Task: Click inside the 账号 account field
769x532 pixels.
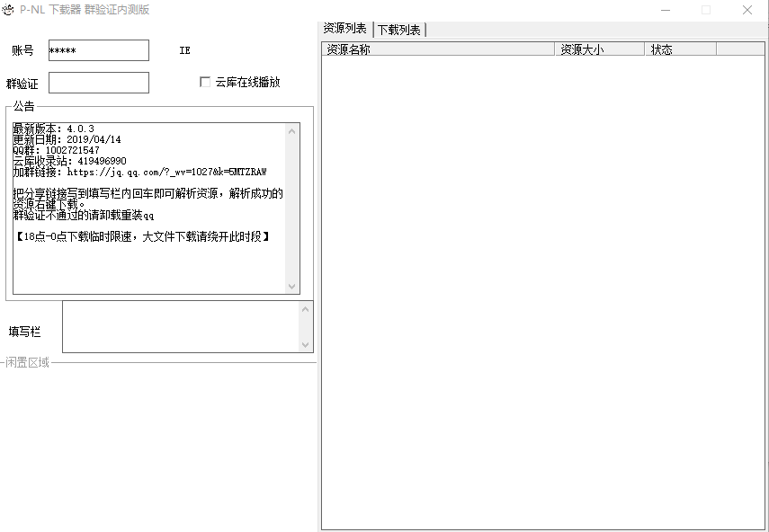Action: pos(99,49)
